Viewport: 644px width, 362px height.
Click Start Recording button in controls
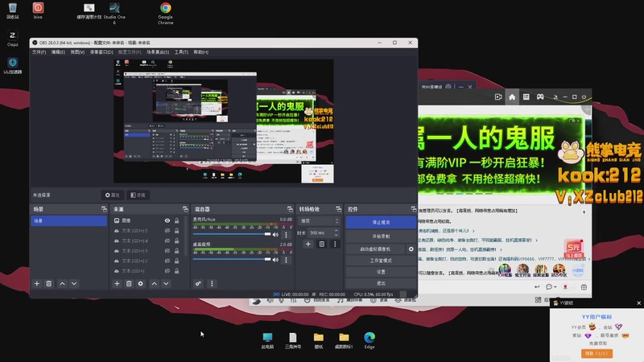(381, 237)
